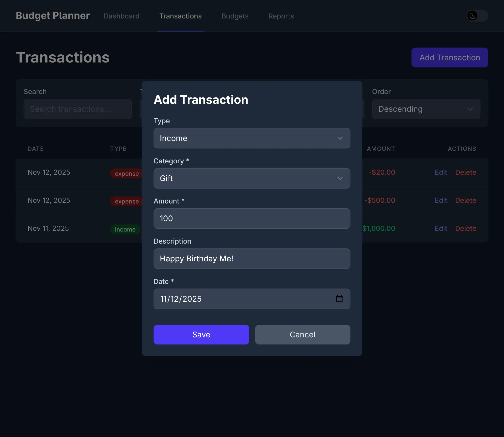The height and width of the screenshot is (437, 504).
Task: Open the Reports section
Action: click(x=281, y=16)
